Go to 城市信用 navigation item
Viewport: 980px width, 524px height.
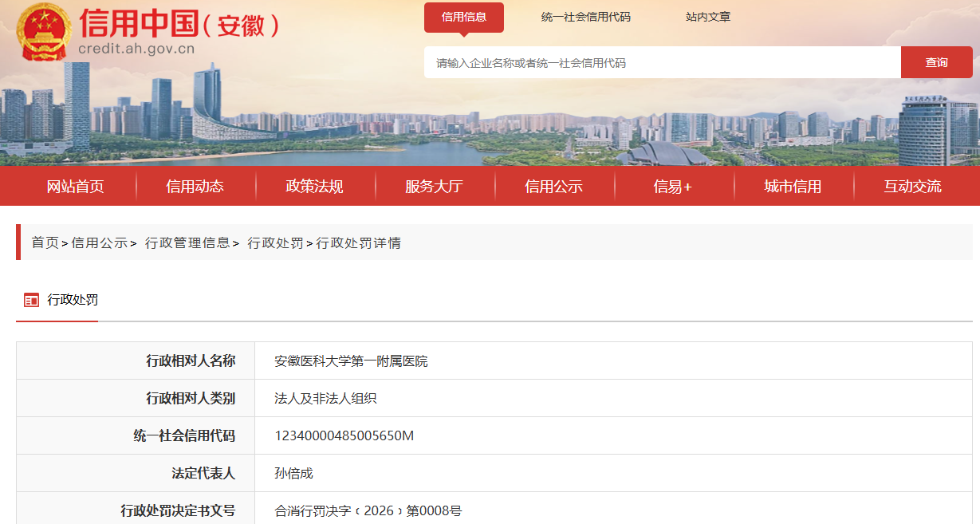coord(793,187)
